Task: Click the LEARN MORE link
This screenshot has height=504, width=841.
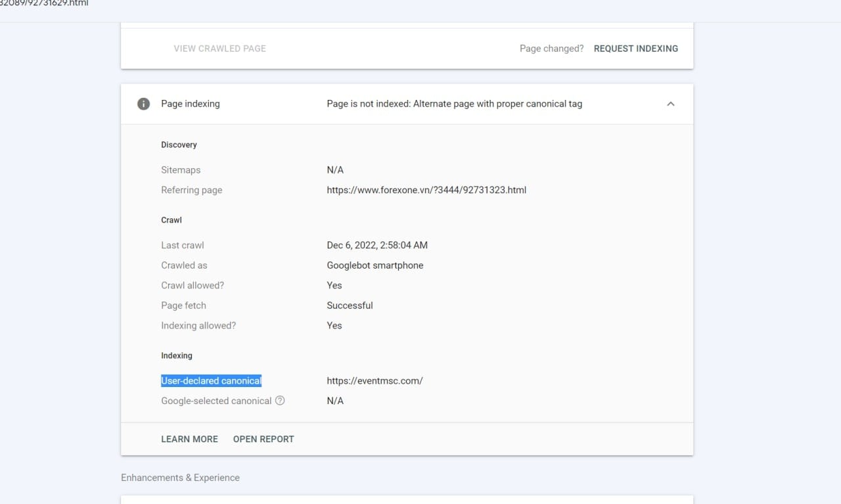Action: 189,439
